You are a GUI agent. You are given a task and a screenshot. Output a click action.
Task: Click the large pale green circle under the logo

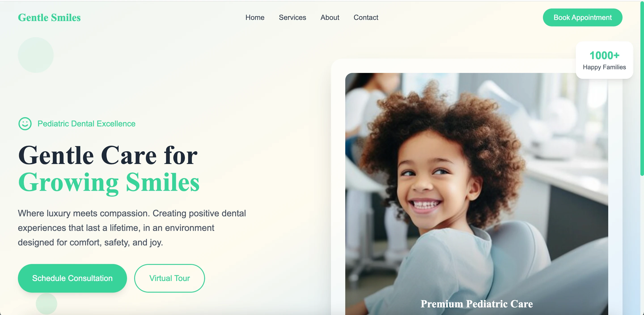click(x=36, y=55)
